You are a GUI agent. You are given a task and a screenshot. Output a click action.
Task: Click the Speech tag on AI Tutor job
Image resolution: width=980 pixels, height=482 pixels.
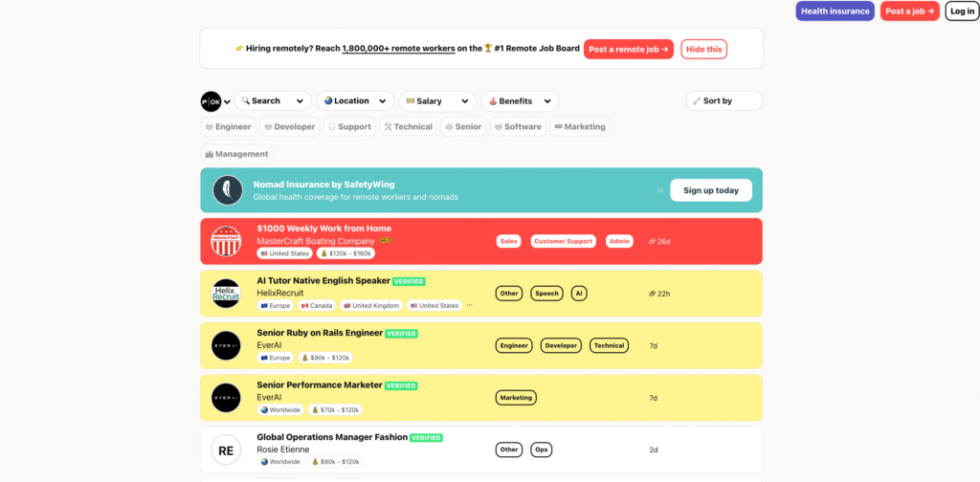point(546,294)
